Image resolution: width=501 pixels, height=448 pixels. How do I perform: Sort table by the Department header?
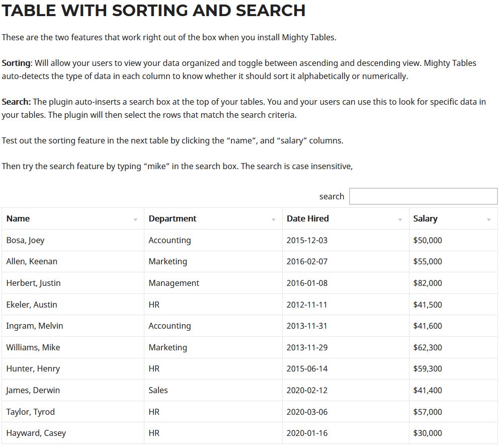173,218
